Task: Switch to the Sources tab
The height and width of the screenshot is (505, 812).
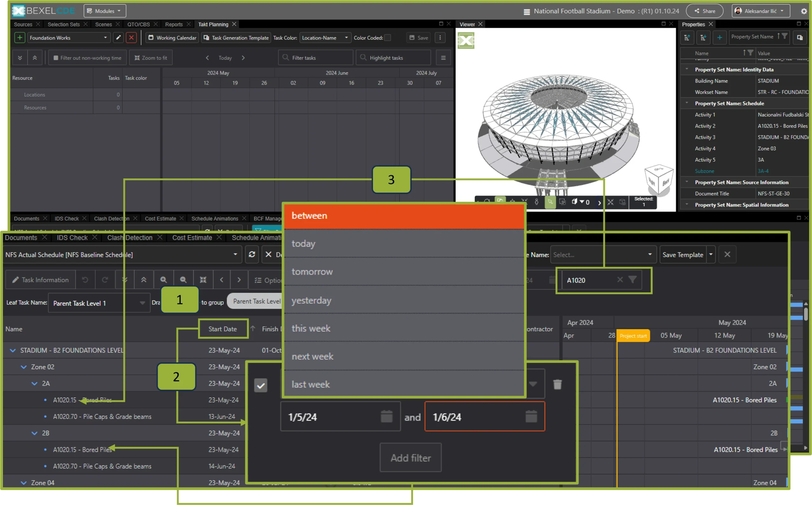Action: [23, 24]
